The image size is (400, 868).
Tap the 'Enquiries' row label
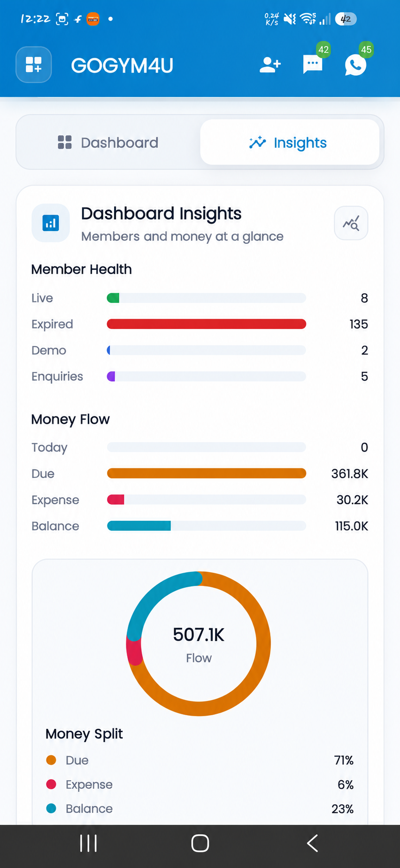point(57,376)
